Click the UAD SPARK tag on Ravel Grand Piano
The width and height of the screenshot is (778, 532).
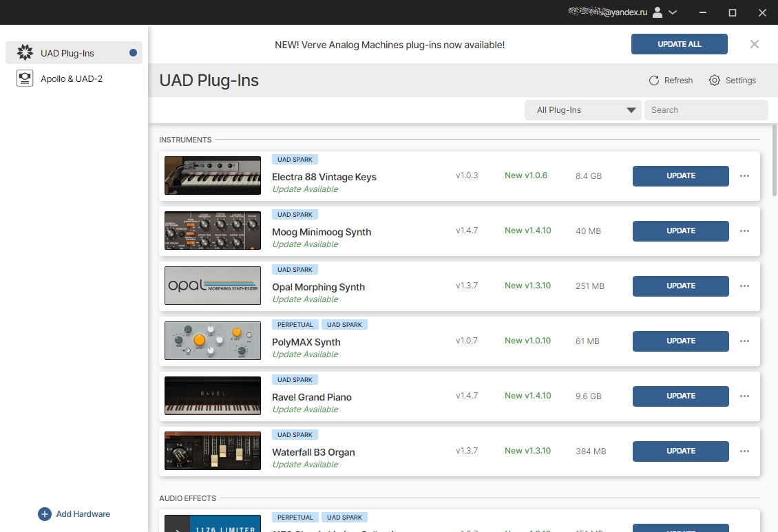coord(295,380)
